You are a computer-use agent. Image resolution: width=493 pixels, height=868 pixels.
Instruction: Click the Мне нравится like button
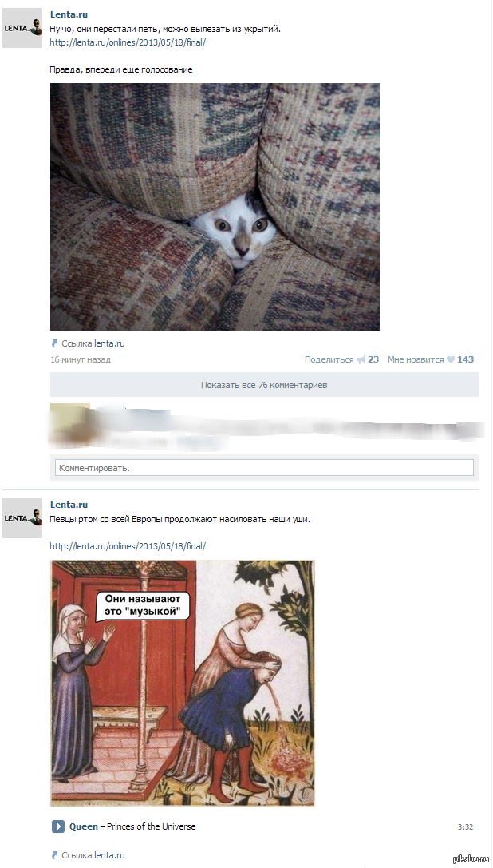click(x=416, y=359)
